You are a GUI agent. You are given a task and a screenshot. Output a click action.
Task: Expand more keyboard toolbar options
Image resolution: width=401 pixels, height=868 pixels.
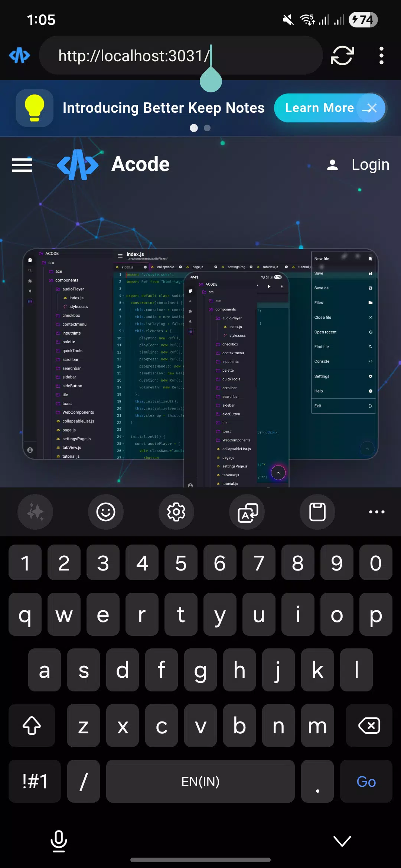click(377, 512)
